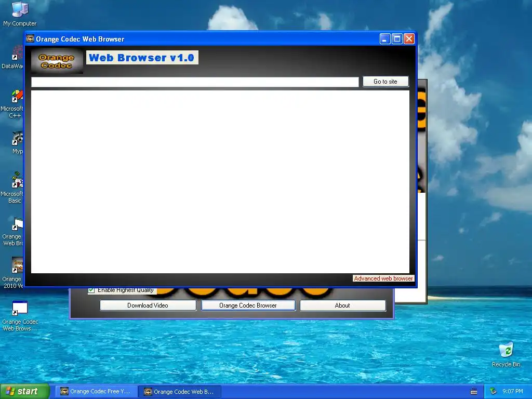
Task: Open the Orange Codec Browser button
Action: (248, 305)
